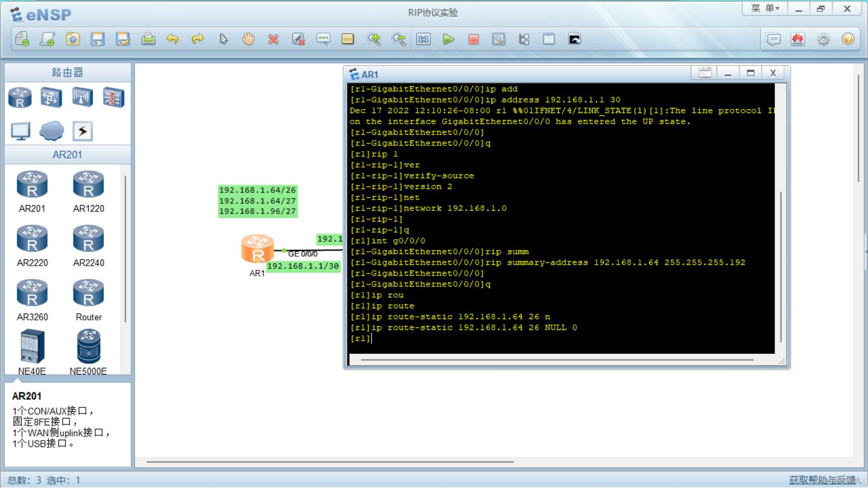Select the hand drag tool
The width and height of the screenshot is (868, 488).
click(x=248, y=39)
